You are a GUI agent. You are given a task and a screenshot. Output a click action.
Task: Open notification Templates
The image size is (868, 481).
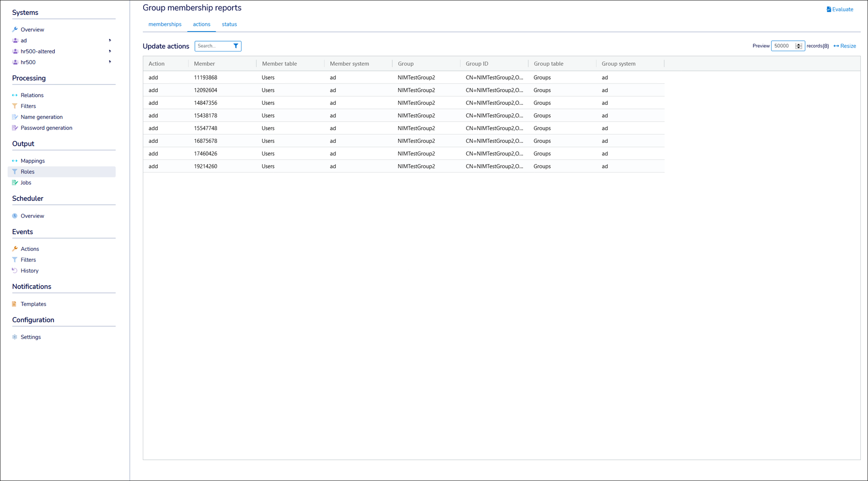[x=33, y=304]
